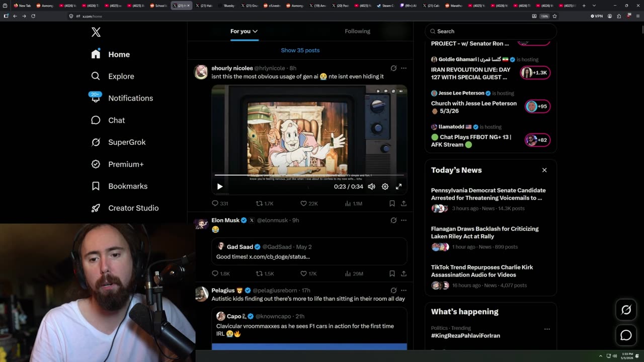This screenshot has height=362, width=644.
Task: Bookmark hourly nicolee's post
Action: coord(392,204)
